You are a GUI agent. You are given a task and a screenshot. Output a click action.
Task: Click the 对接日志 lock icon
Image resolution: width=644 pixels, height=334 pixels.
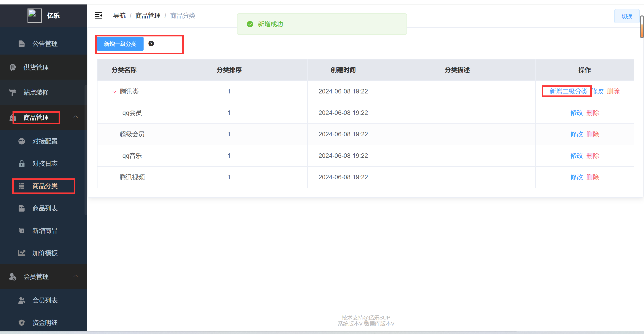point(21,163)
